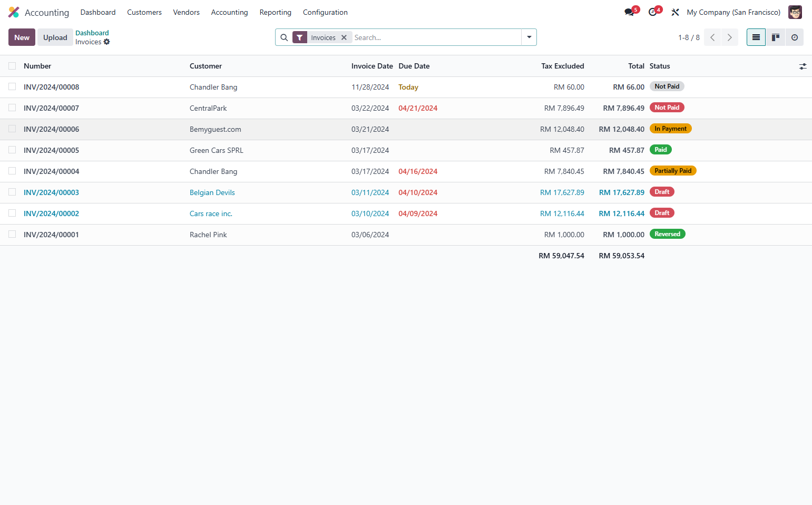
Task: Open the Customers menu
Action: click(x=144, y=12)
